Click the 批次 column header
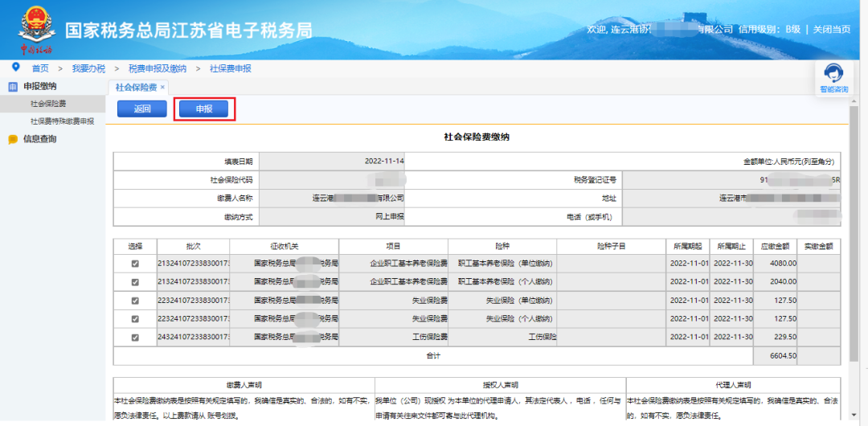 click(193, 246)
